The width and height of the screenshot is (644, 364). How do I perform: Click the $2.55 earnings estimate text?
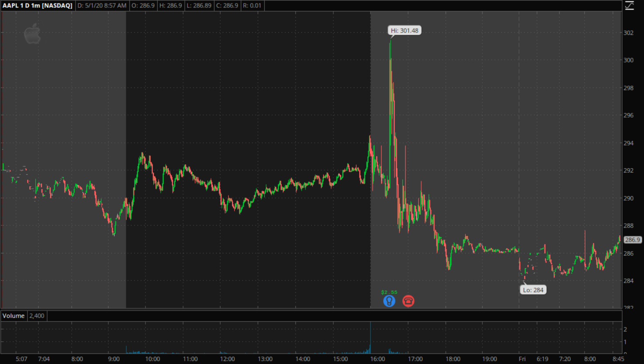389,292
